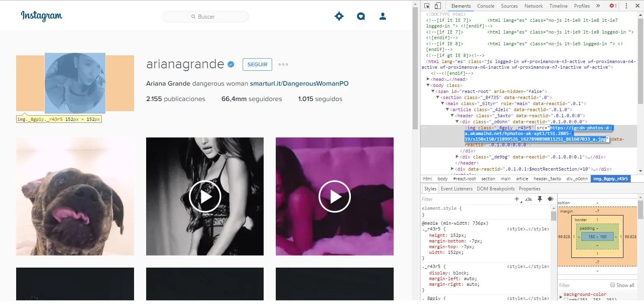Toggle the device mode icon in DevTools
Screen dimensions: 644x306
(x=438, y=6)
